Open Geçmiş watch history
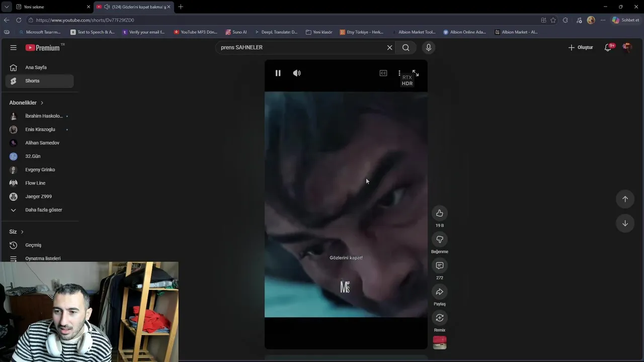This screenshot has width=644, height=362. [40, 245]
